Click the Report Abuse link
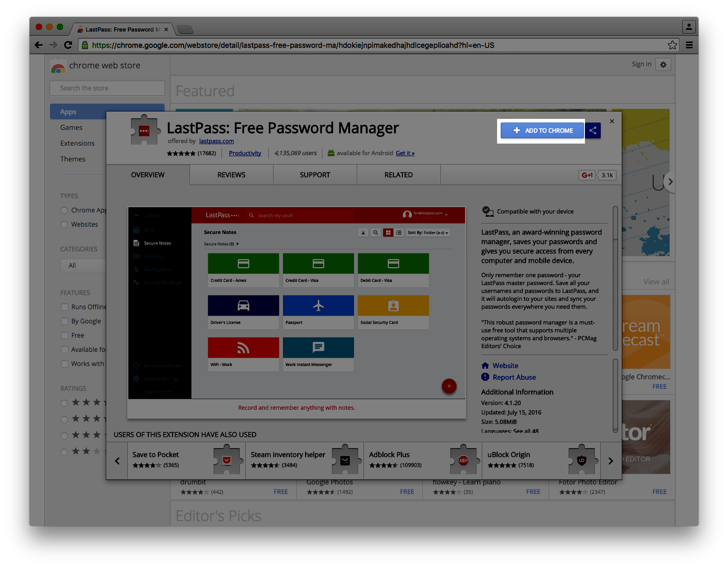Viewport: 728px width, 568px height. pos(514,377)
